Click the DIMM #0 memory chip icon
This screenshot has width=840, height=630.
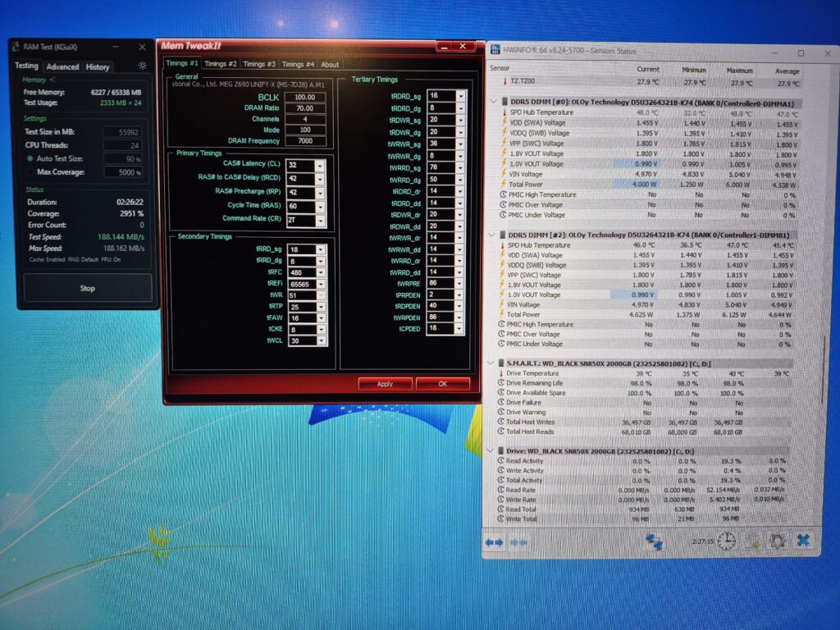point(504,101)
